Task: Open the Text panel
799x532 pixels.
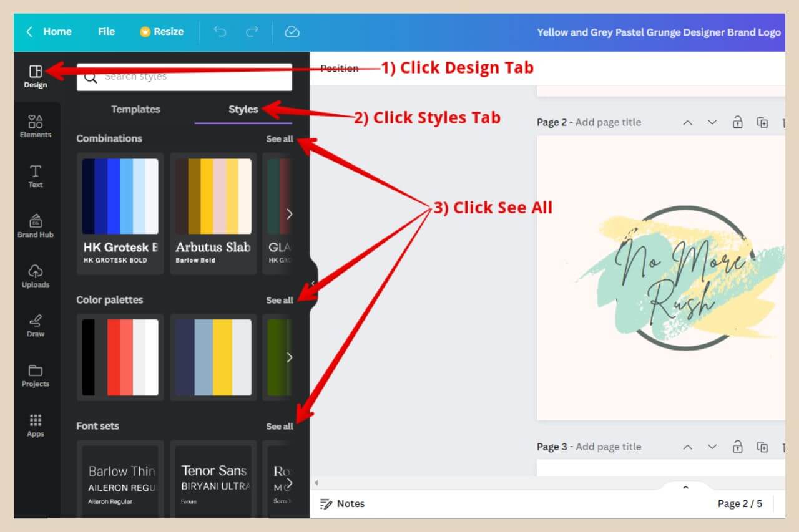Action: (36, 176)
